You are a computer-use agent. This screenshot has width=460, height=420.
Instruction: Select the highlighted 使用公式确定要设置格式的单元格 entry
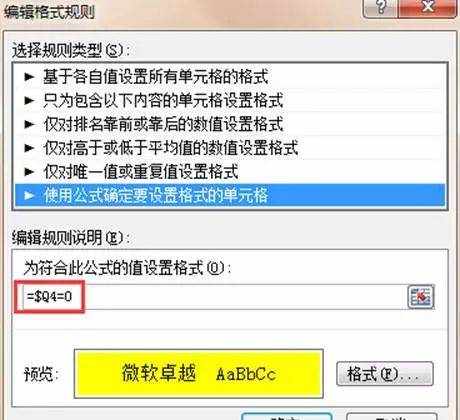coord(230,195)
